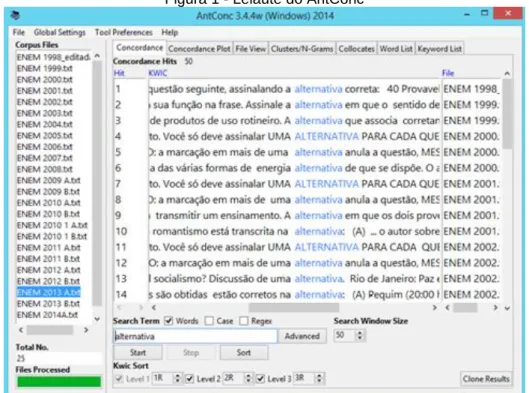This screenshot has width=529, height=393.
Task: Toggle the Words checkbox
Action: [x=168, y=321]
